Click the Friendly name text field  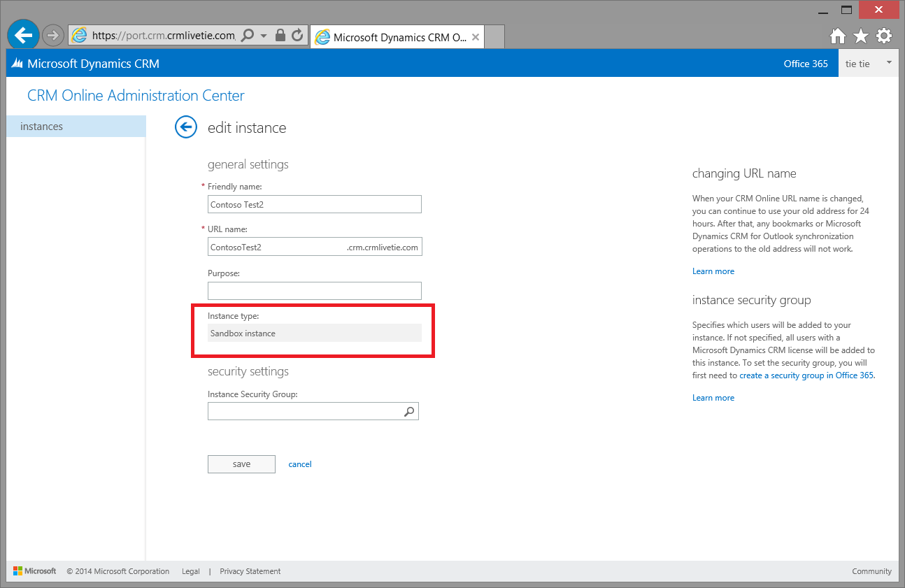[x=315, y=204]
